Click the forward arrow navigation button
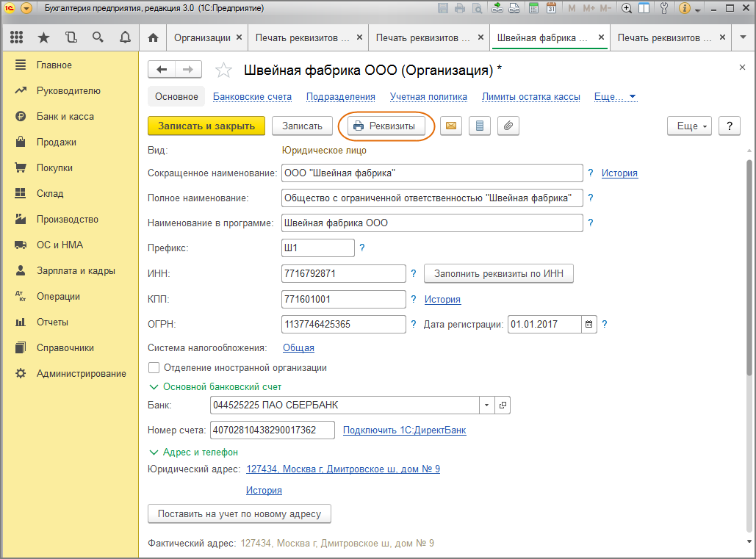 coord(189,69)
